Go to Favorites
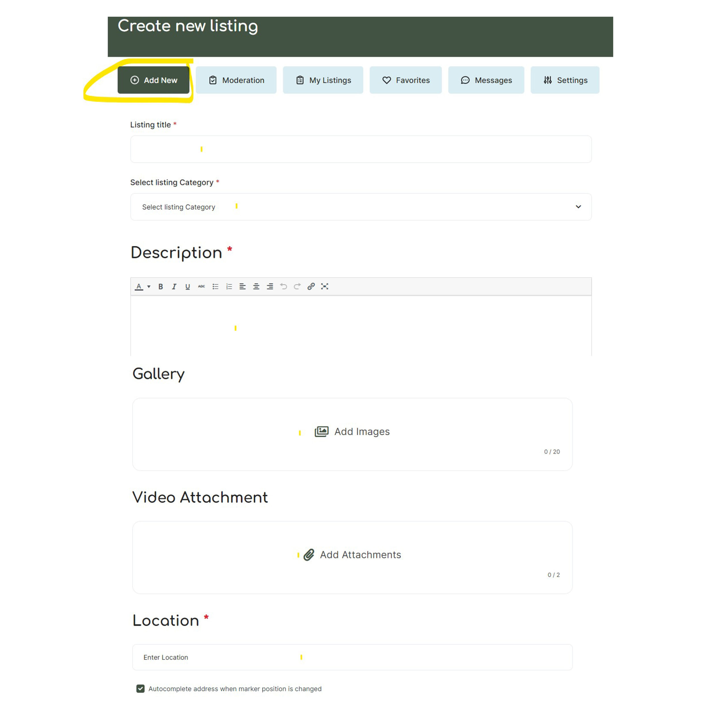 pyautogui.click(x=406, y=80)
